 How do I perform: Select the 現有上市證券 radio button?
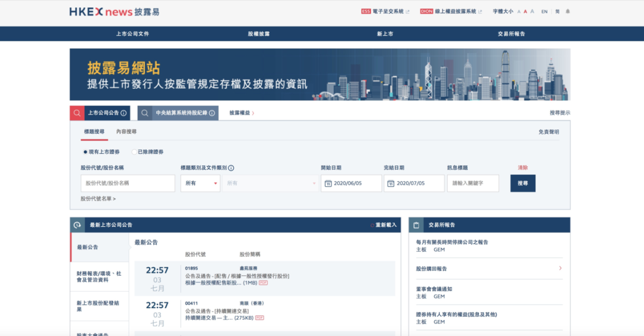coord(85,152)
